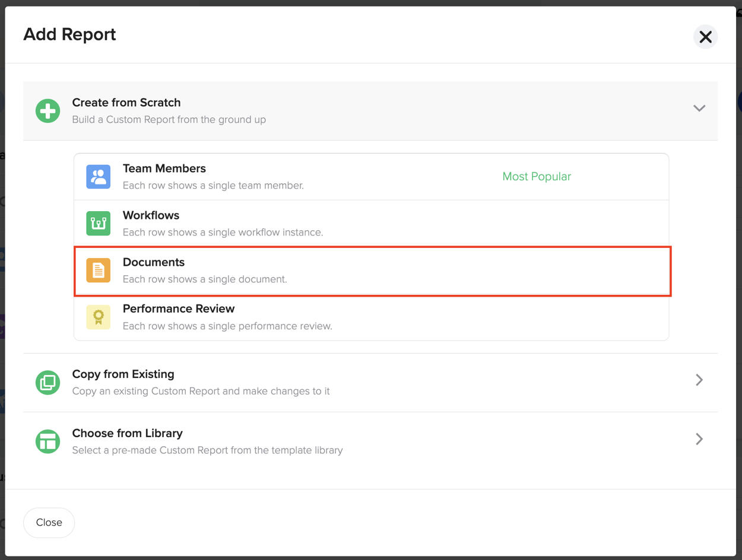The height and width of the screenshot is (560, 742).
Task: Expand the Copy from Existing arrow
Action: (699, 380)
